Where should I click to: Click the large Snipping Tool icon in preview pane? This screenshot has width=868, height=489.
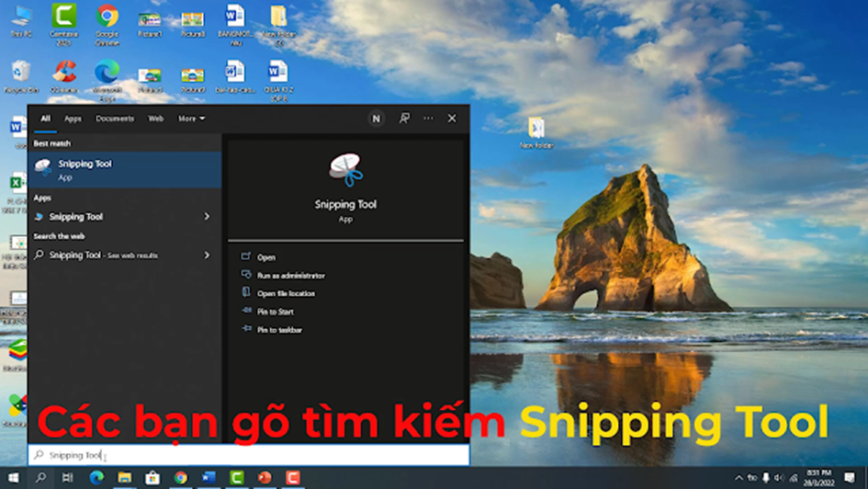point(346,171)
